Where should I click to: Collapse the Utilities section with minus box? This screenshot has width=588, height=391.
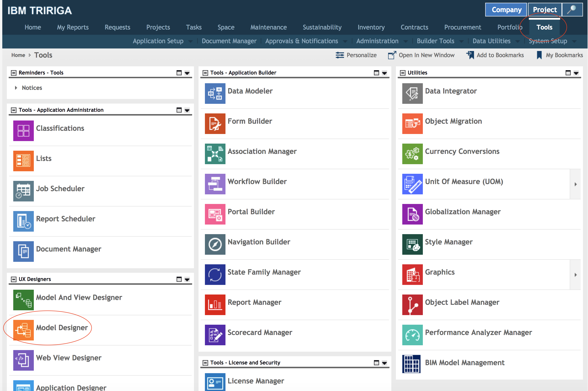tap(403, 73)
